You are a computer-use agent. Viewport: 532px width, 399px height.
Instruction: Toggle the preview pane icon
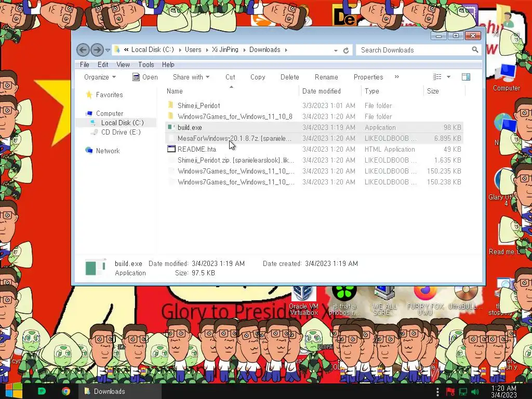point(466,77)
